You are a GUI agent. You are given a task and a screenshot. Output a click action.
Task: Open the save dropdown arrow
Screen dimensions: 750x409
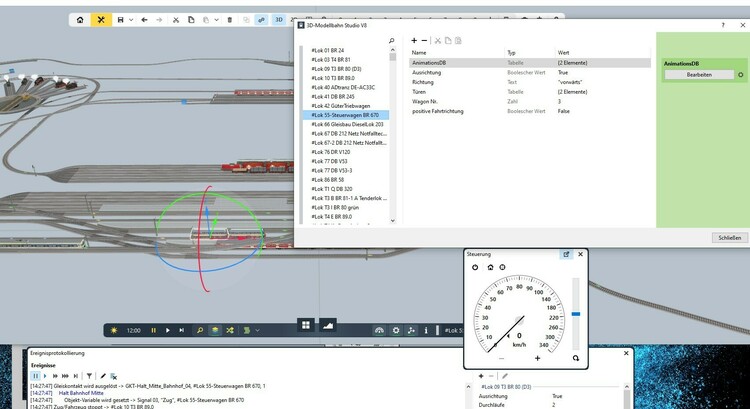[x=131, y=19]
